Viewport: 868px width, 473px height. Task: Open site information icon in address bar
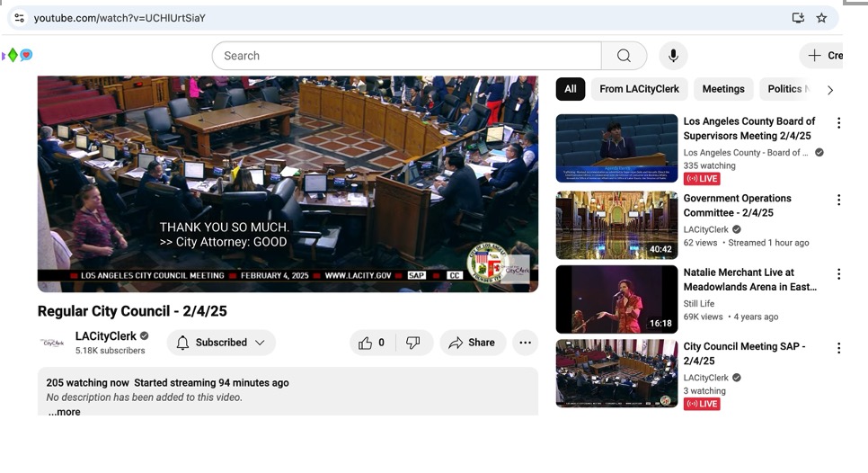tap(19, 18)
